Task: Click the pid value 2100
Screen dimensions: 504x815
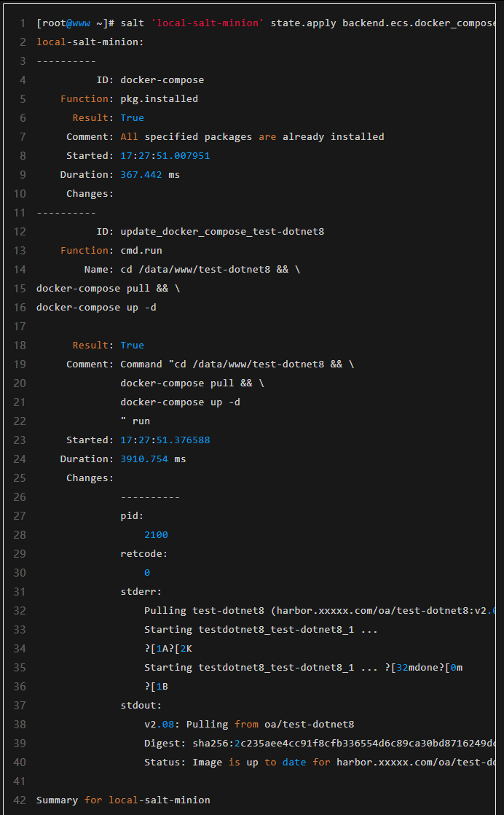Action: [x=156, y=535]
